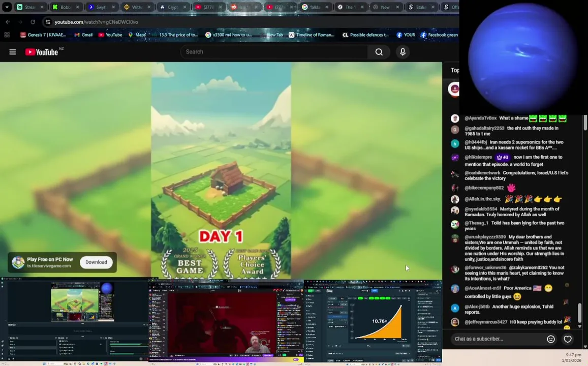
Task: Open ts.tilesurvivegame.com ad link
Action: 49,266
